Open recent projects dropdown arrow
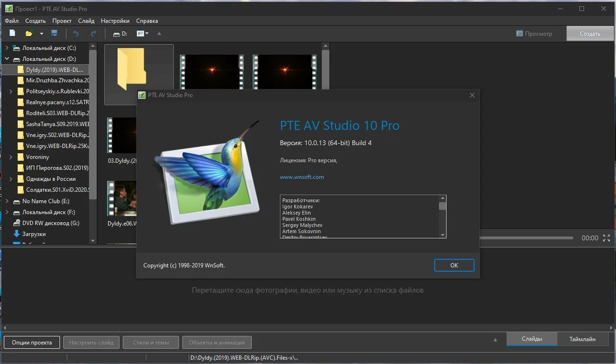 (x=41, y=34)
